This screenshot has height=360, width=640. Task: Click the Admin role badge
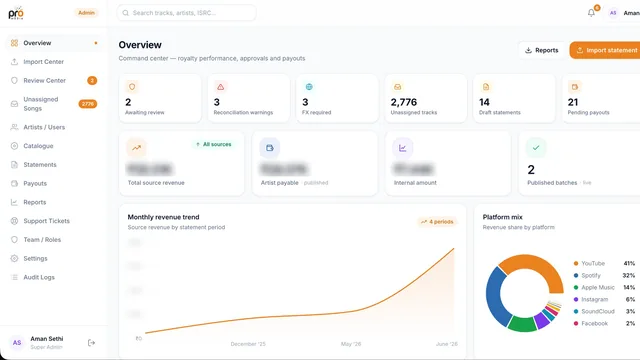click(87, 13)
